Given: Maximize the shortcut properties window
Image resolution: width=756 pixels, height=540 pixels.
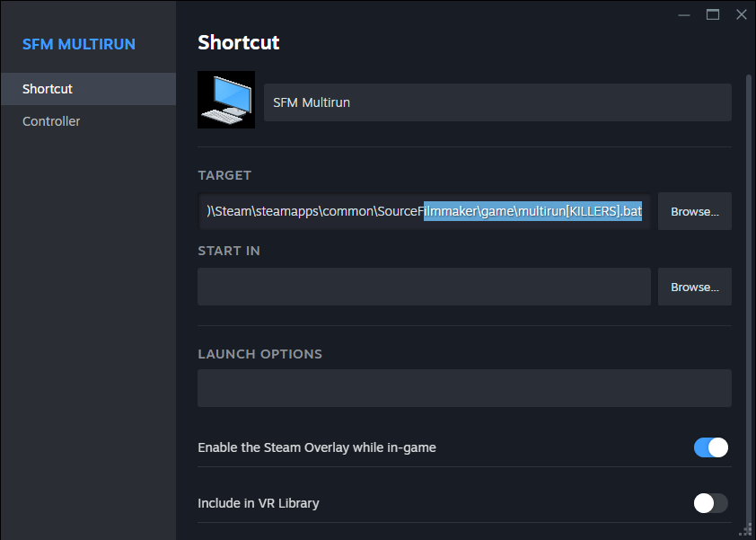Looking at the screenshot, I should click(713, 13).
